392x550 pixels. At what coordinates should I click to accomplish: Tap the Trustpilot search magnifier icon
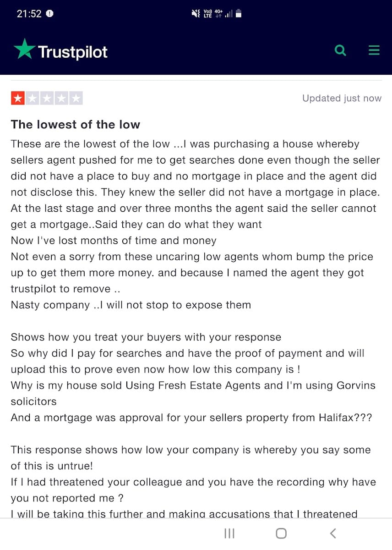click(340, 50)
